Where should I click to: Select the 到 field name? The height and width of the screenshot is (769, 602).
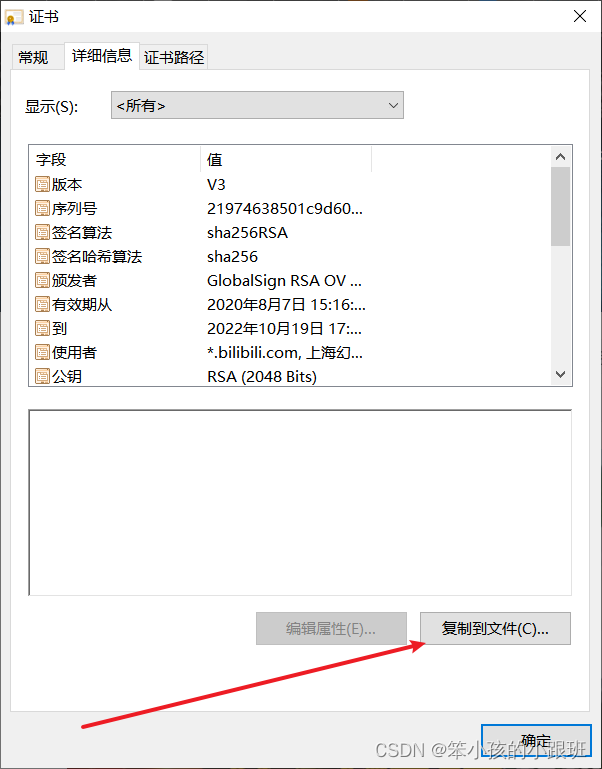coord(59,329)
